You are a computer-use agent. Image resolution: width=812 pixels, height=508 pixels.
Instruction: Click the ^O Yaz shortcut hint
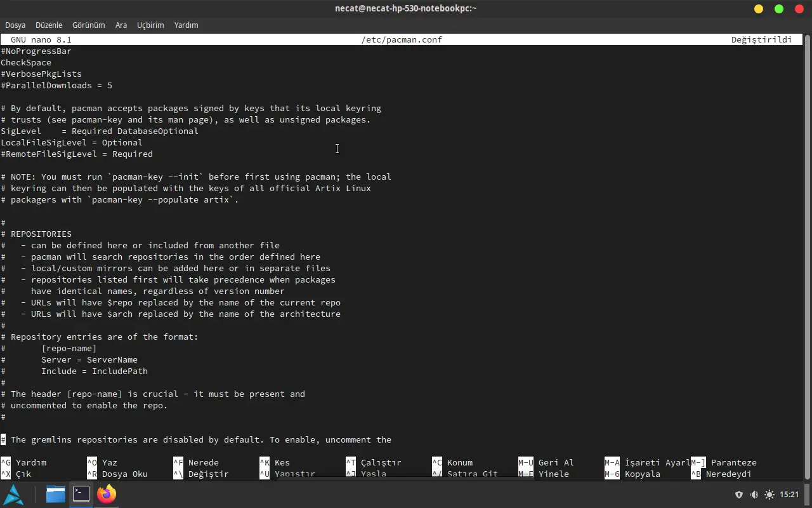pos(102,463)
